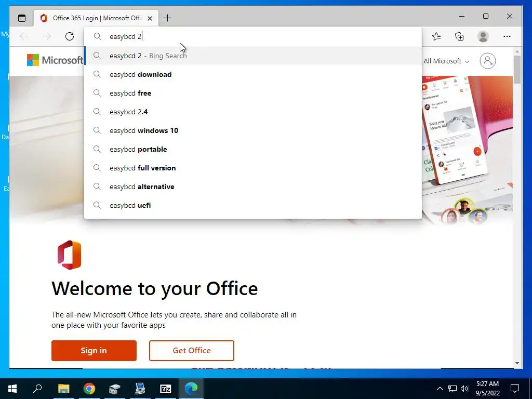The height and width of the screenshot is (399, 532).
Task: Click the browser forward arrow
Action: (x=47, y=36)
